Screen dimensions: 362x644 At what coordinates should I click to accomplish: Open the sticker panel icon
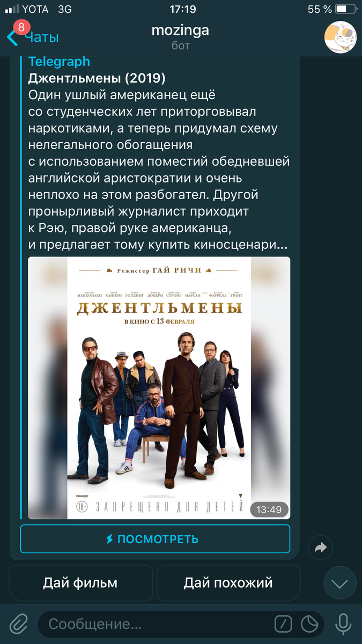(x=309, y=624)
